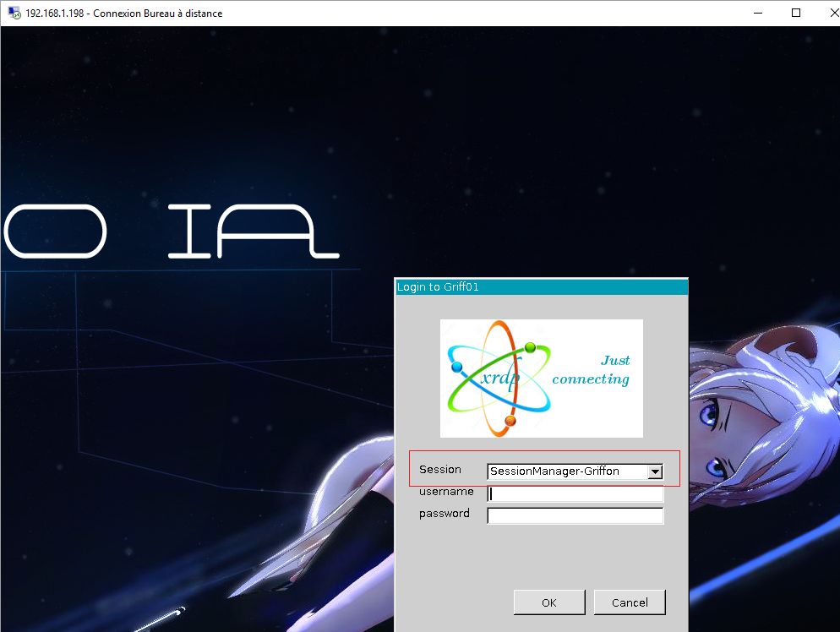Click the xrdp logo image
Viewport: 840px width, 632px height.
pyautogui.click(x=541, y=379)
